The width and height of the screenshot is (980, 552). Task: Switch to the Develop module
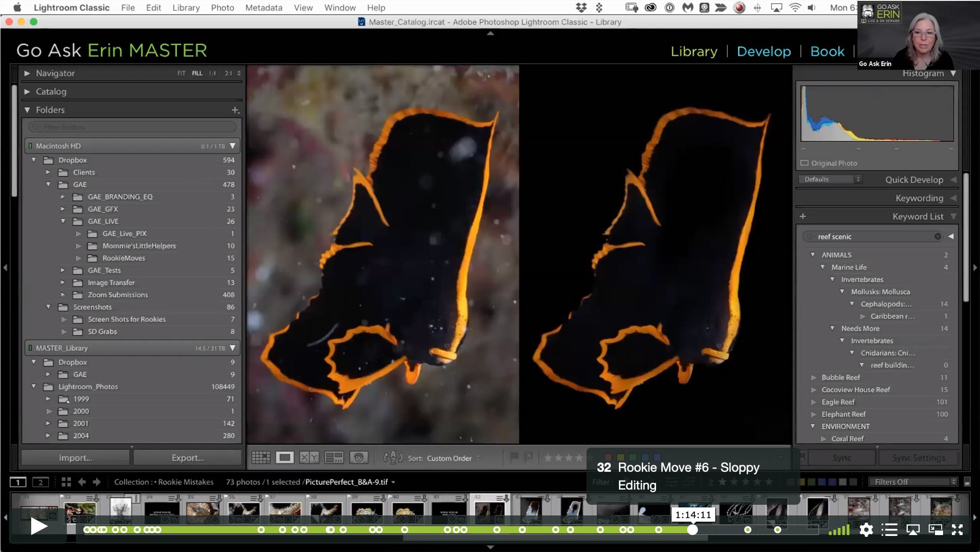pyautogui.click(x=764, y=51)
